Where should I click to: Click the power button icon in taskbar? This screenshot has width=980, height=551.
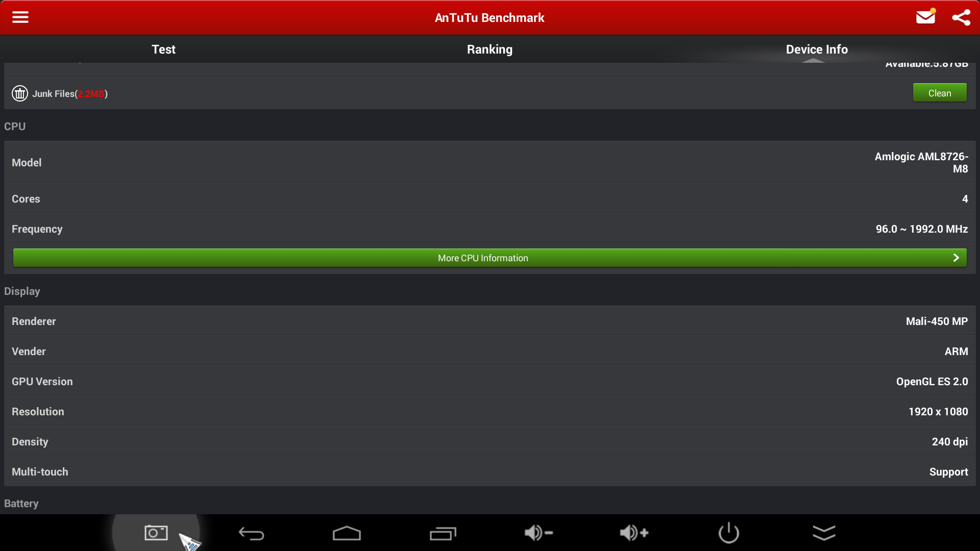[729, 532]
